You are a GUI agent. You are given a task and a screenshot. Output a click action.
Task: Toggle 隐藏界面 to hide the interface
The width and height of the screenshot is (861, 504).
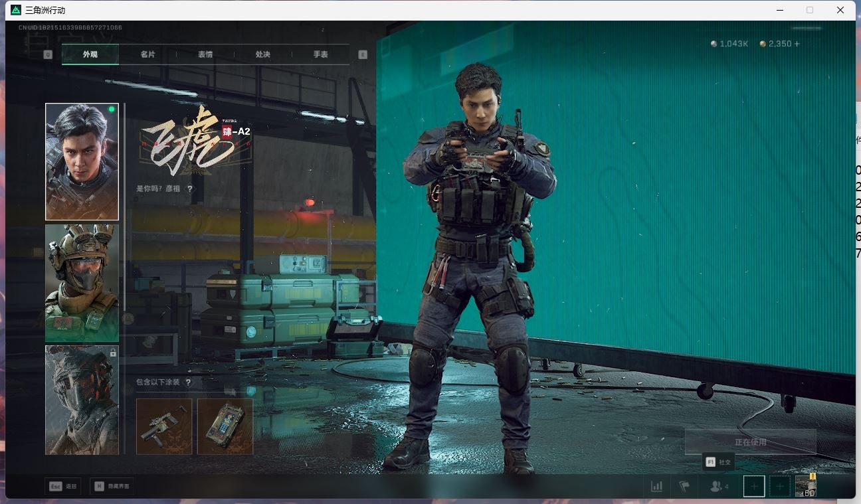[112, 486]
